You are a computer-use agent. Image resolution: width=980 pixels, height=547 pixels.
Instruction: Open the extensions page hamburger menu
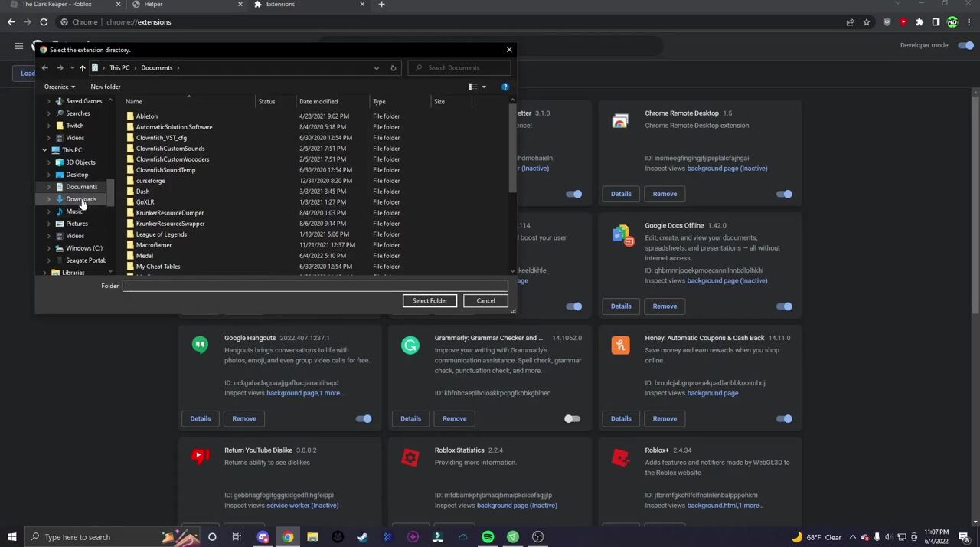19,46
